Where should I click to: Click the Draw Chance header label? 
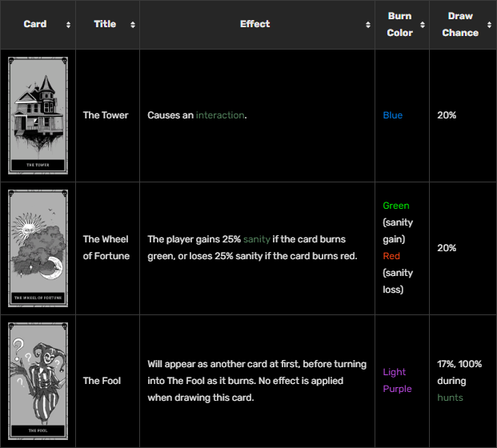click(460, 24)
